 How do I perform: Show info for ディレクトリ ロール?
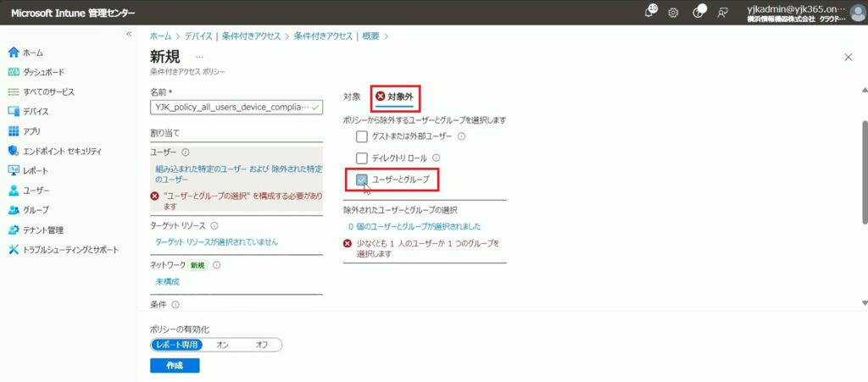(x=436, y=158)
